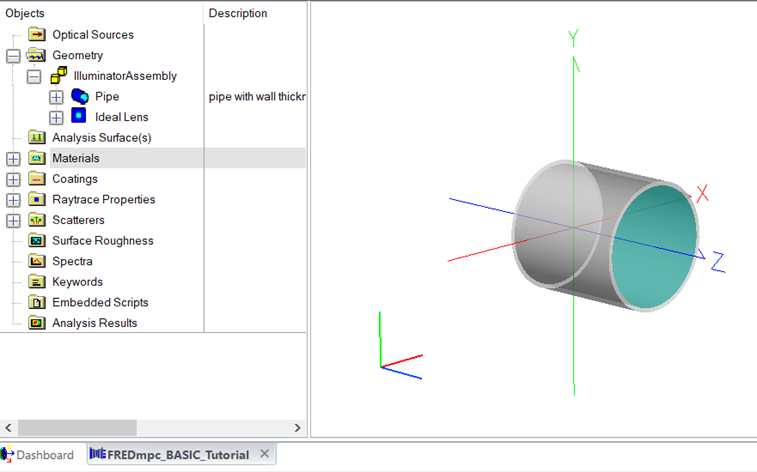Click the Raytrace Properties folder icon

pyautogui.click(x=37, y=200)
